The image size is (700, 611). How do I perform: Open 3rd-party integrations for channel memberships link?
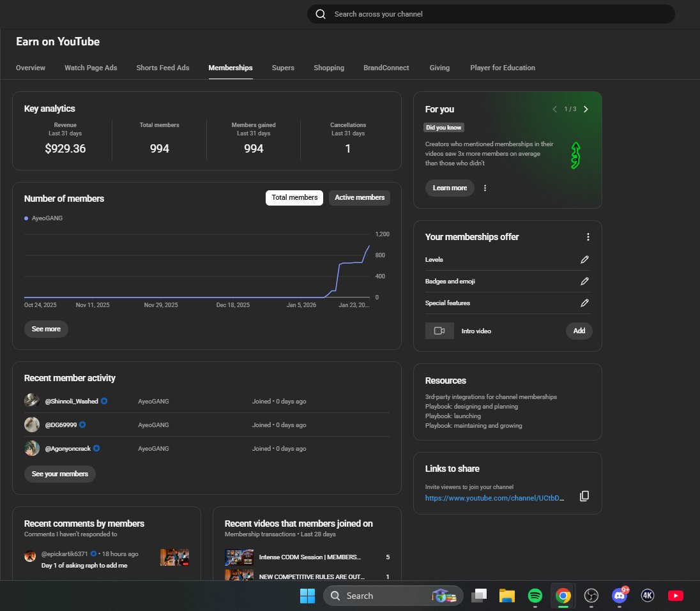(x=491, y=396)
